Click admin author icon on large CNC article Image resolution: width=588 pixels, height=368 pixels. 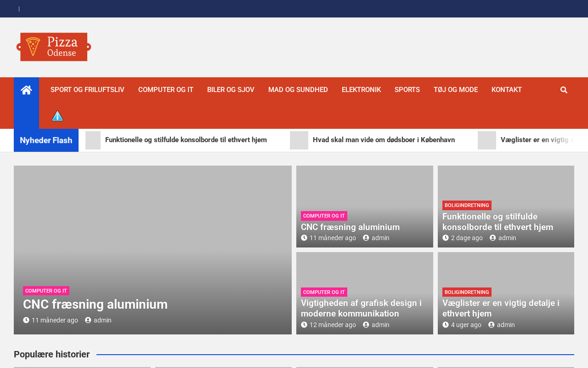tap(88, 320)
